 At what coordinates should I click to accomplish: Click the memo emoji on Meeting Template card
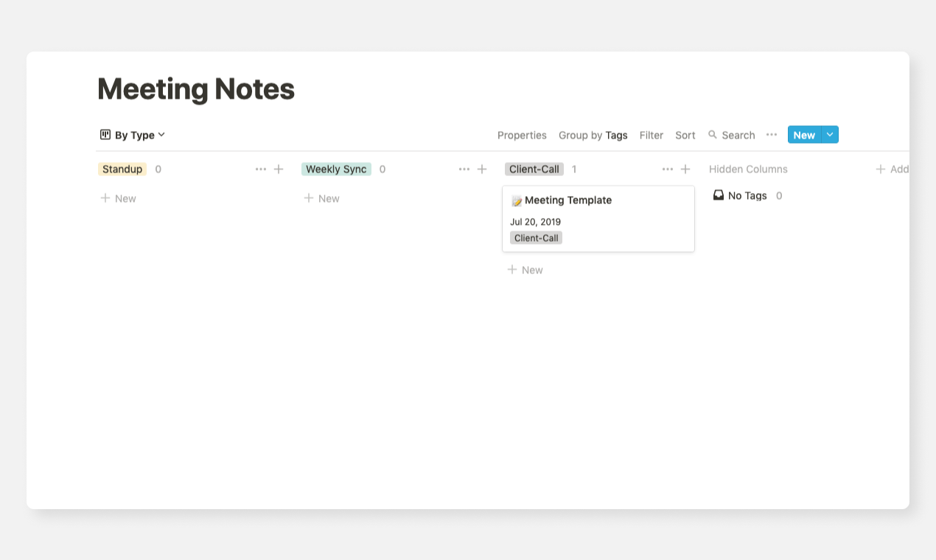click(518, 200)
